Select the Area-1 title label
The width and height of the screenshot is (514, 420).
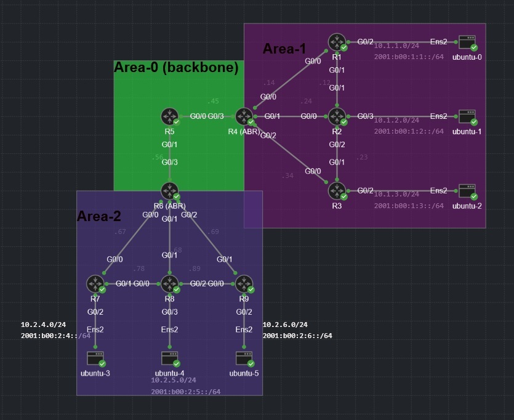click(284, 49)
